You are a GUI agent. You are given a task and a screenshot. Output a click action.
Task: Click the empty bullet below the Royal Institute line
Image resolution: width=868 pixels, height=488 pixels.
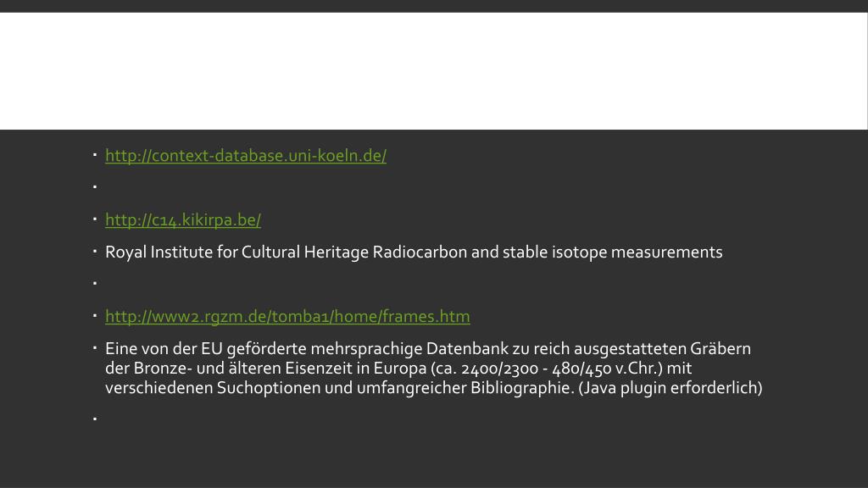(x=95, y=283)
